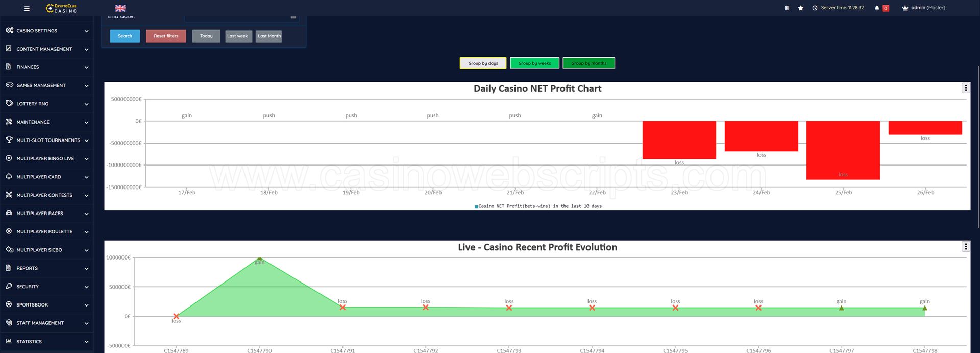Click the Reset filters button
This screenshot has height=353, width=980.
coord(166,36)
